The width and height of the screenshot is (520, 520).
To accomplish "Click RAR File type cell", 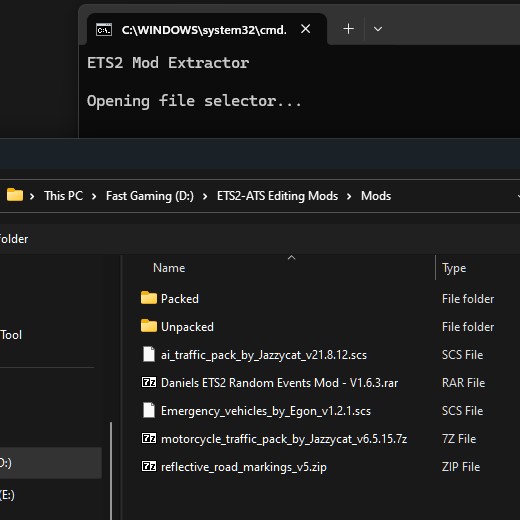I will click(463, 383).
